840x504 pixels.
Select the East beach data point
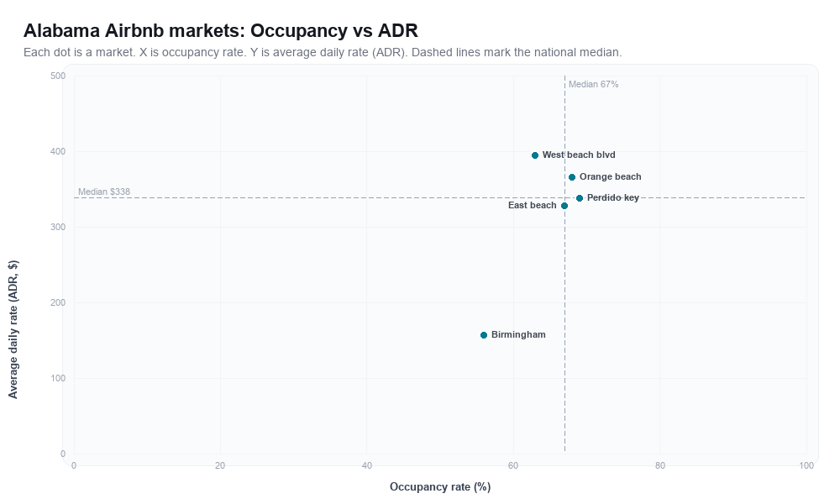click(x=564, y=206)
